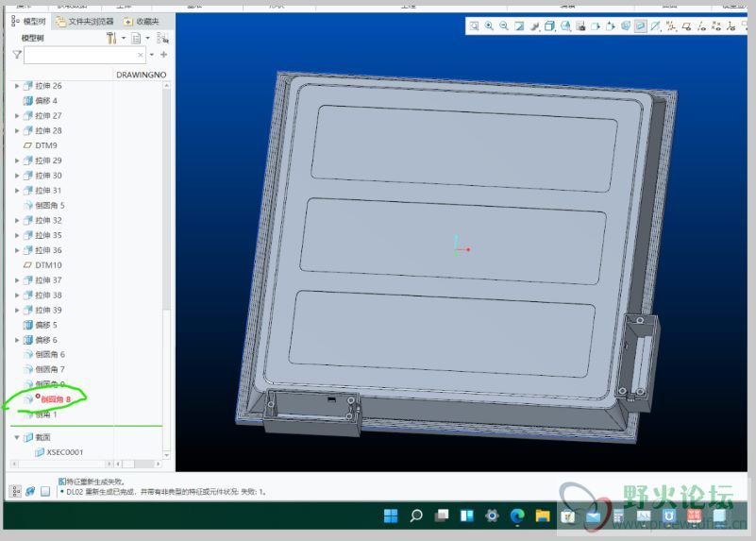Select 偏移 4 in model tree

pyautogui.click(x=41, y=101)
